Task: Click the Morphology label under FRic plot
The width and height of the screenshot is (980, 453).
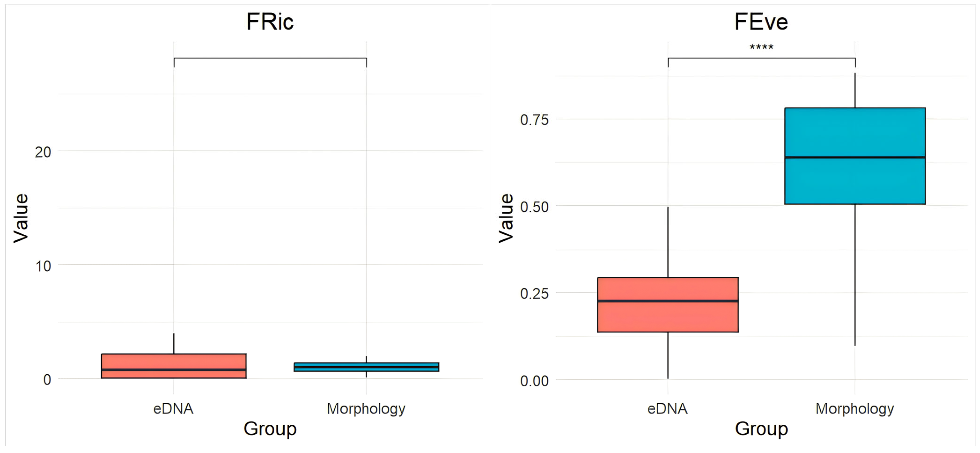Action: click(366, 409)
